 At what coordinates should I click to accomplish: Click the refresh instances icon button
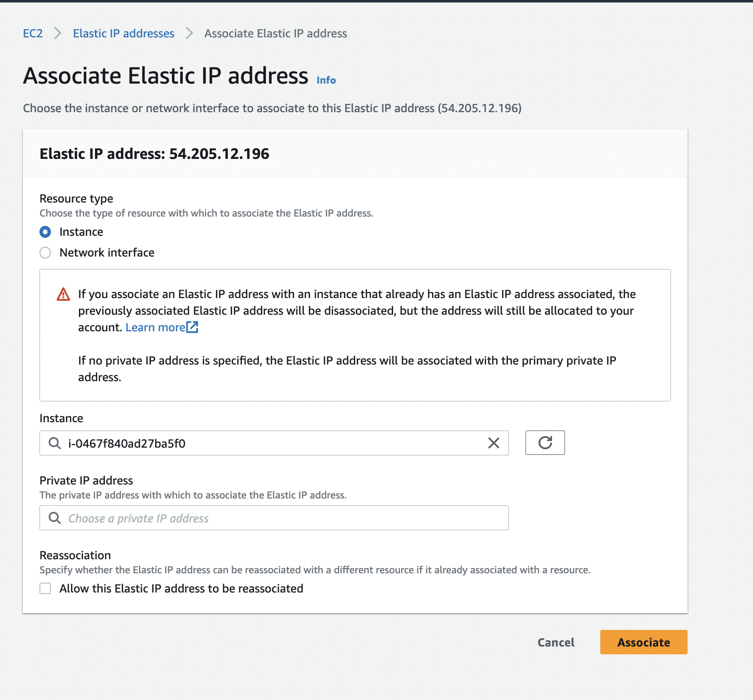point(545,443)
